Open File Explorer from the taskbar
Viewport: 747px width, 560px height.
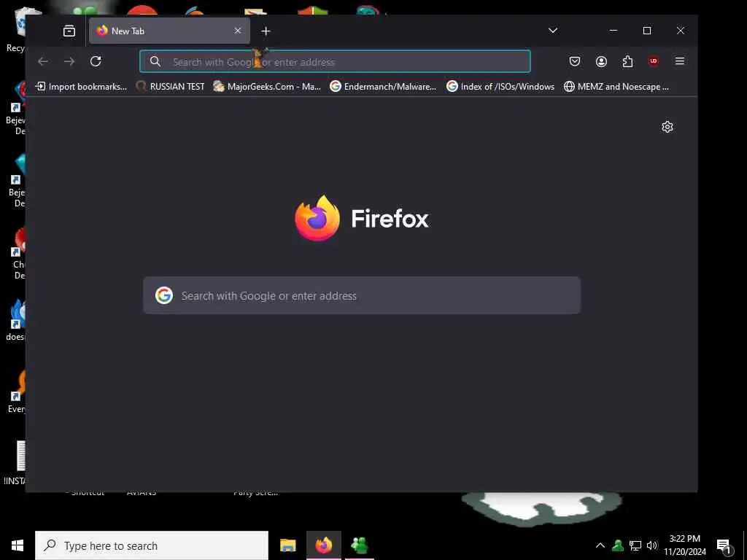[x=287, y=545]
